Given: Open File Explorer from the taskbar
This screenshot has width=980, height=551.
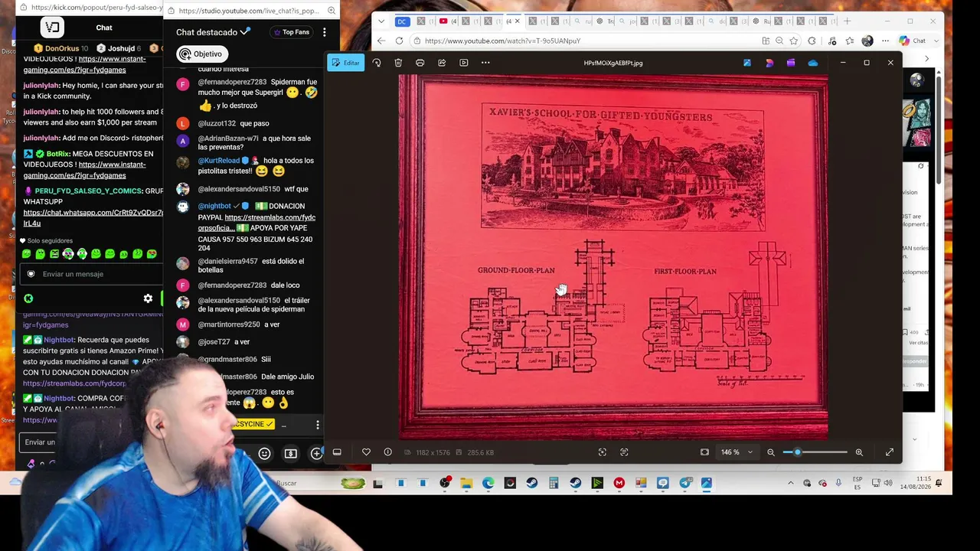Looking at the screenshot, I should (x=466, y=483).
